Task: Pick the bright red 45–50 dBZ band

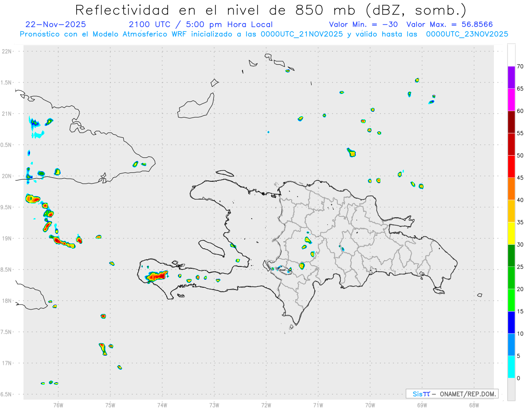Action: click(x=511, y=167)
